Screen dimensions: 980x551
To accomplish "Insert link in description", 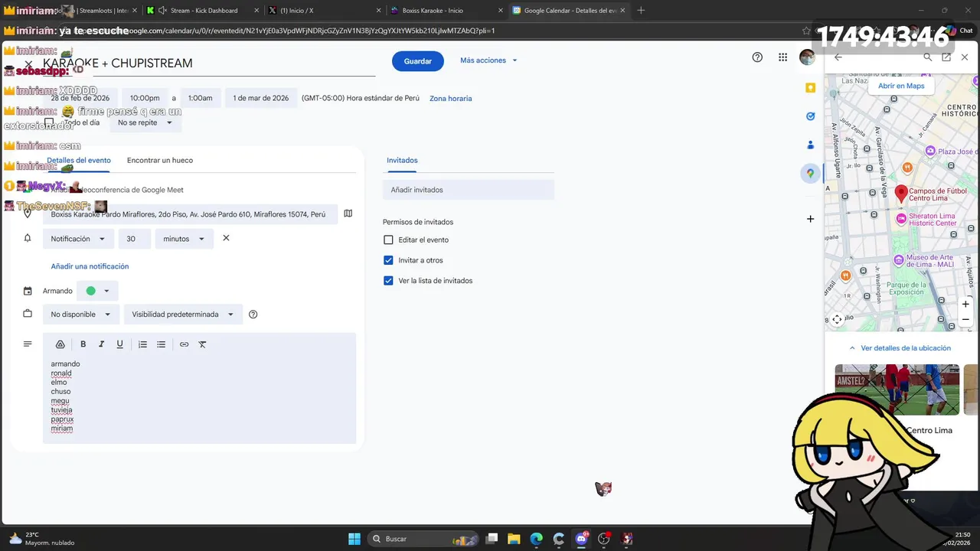I will tap(184, 344).
